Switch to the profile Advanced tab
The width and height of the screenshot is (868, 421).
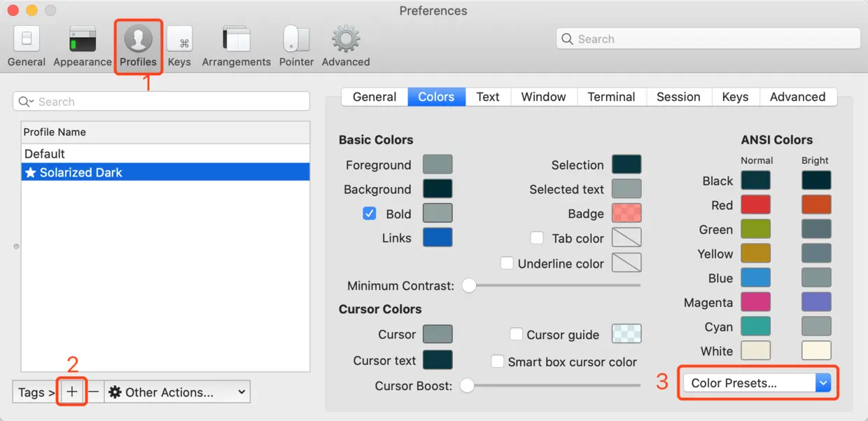(x=797, y=97)
